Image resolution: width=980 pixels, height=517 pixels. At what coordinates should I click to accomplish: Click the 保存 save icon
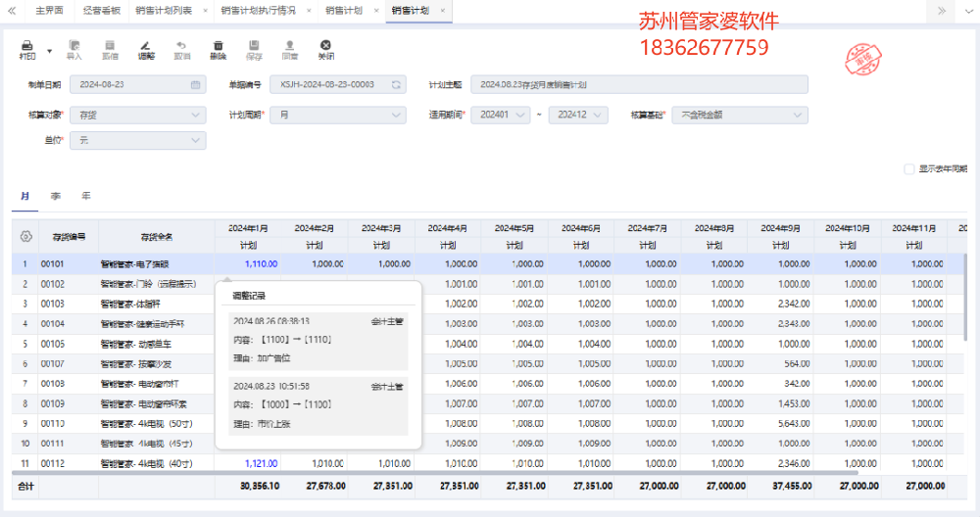[254, 46]
